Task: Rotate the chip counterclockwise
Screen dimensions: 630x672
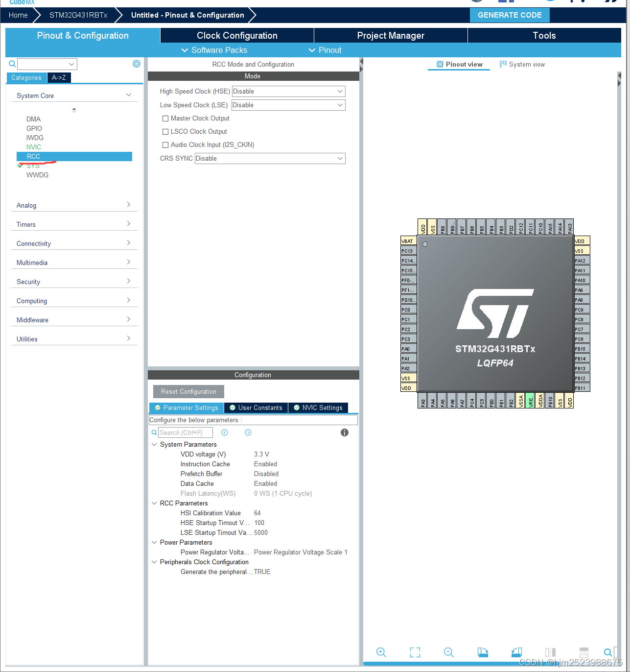Action: (516, 652)
